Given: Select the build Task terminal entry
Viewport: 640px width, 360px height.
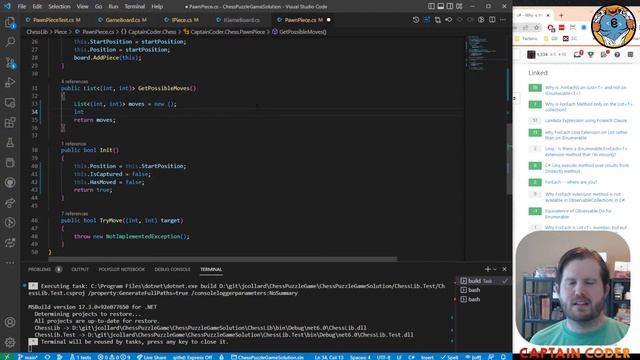Looking at the screenshot, I should pyautogui.click(x=484, y=281).
